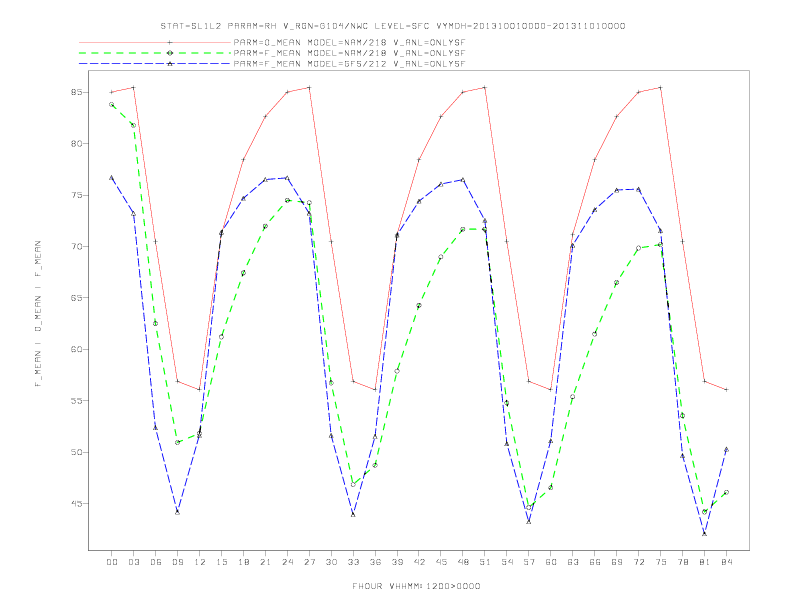Click x-axis tick label 45

[x=441, y=562]
